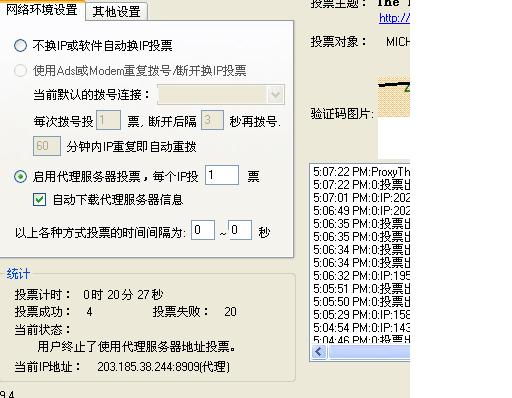
Task: Select the 5:04:54 PM log entry
Action: tap(361, 328)
